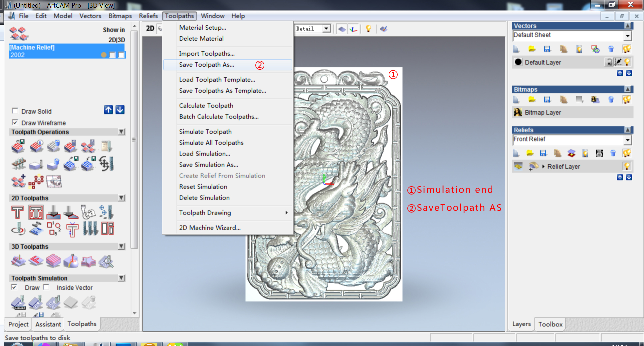The width and height of the screenshot is (644, 346).
Task: Open the Detail level dropdown in 3D view
Action: click(x=327, y=29)
